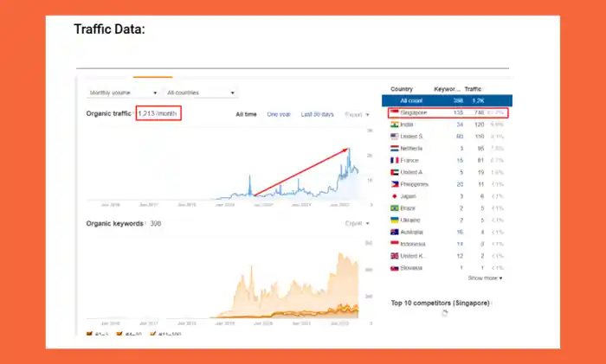Open the France country link
Image resolution: width=606 pixels, height=364 pixels.
[x=409, y=160]
